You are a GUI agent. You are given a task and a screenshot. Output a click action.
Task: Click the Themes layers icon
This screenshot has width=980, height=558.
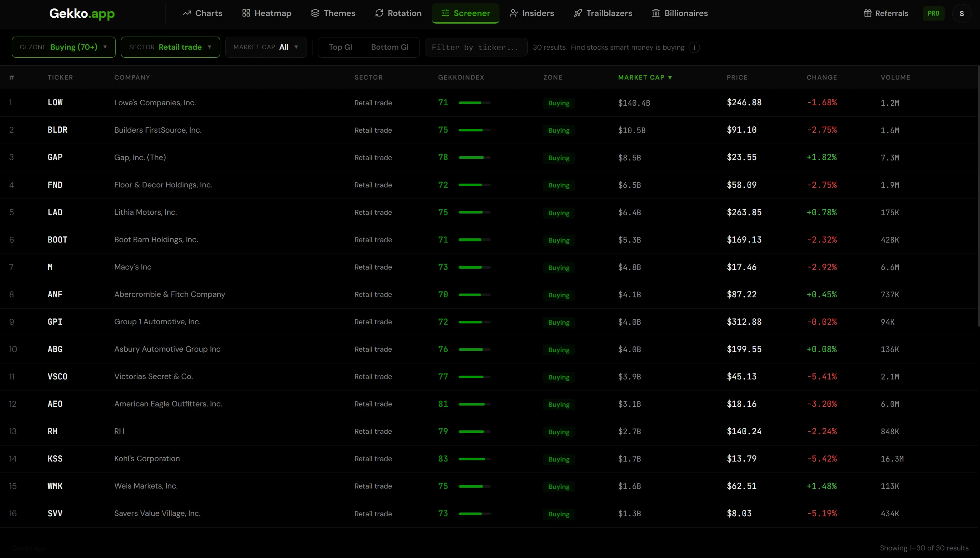click(315, 13)
